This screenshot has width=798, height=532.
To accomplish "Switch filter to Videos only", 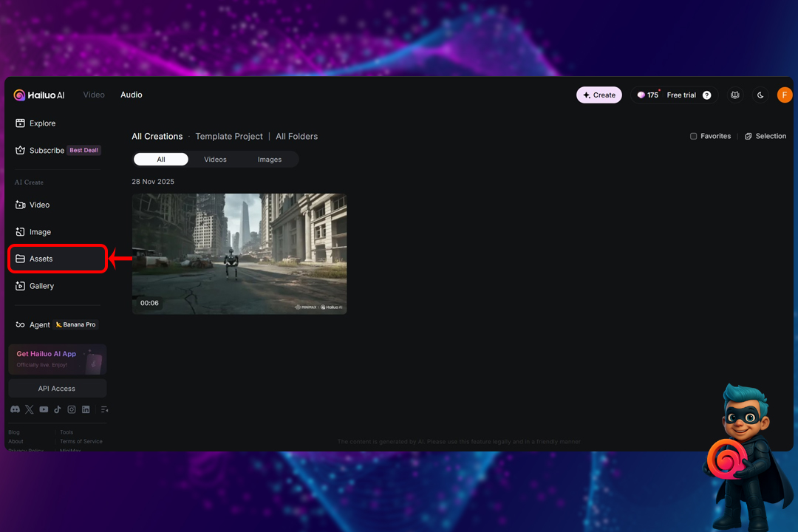I will [215, 159].
